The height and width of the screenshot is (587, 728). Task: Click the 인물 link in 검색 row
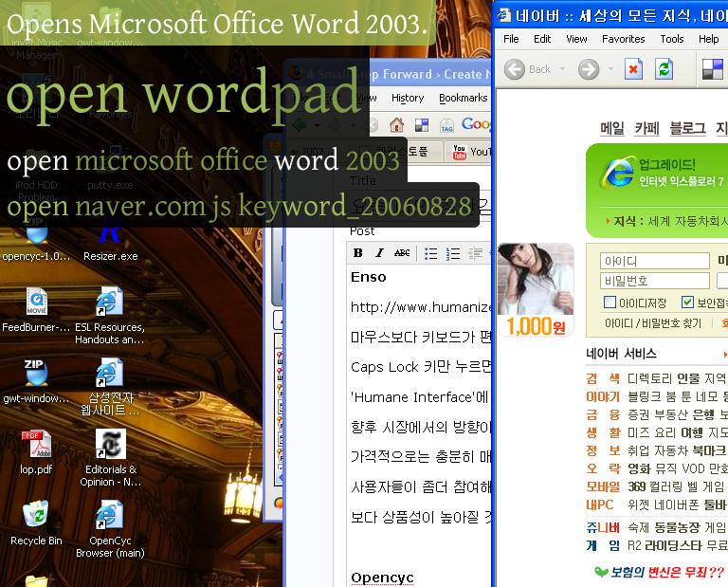[688, 378]
